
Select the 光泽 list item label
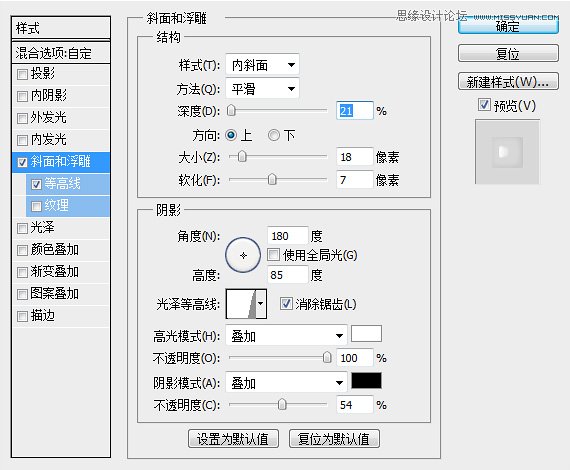tap(43, 228)
